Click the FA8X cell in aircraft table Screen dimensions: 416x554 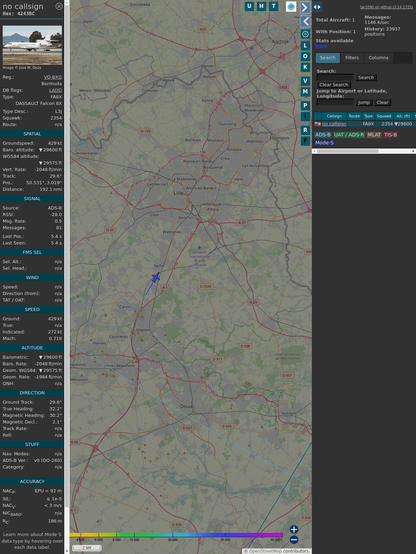(x=368, y=124)
